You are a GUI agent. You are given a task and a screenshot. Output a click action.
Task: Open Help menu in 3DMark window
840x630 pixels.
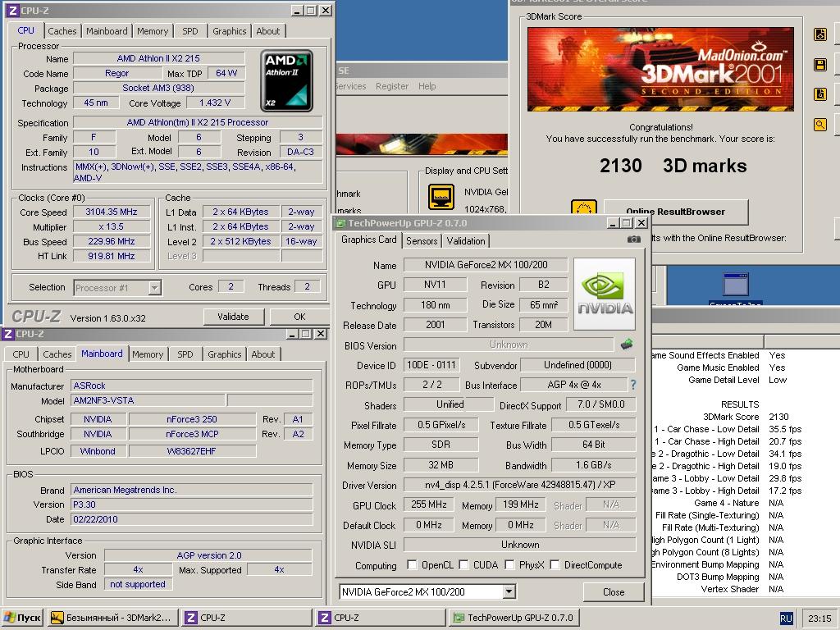(427, 86)
